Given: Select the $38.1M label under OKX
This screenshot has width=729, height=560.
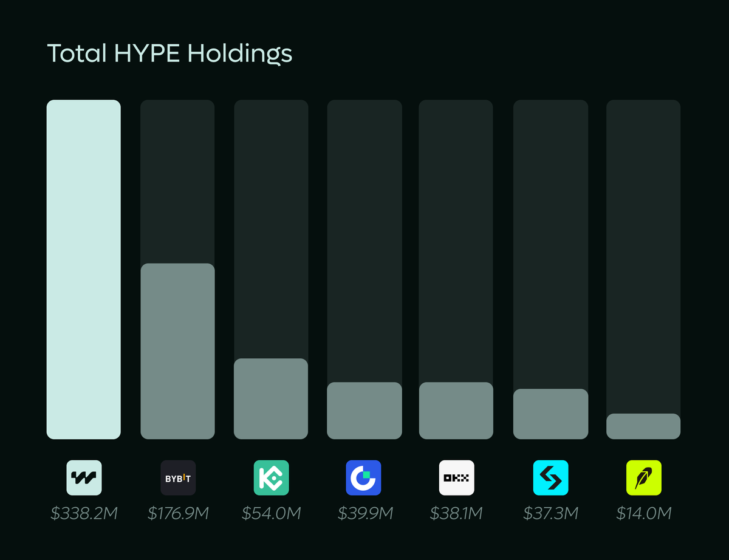Looking at the screenshot, I should (456, 513).
